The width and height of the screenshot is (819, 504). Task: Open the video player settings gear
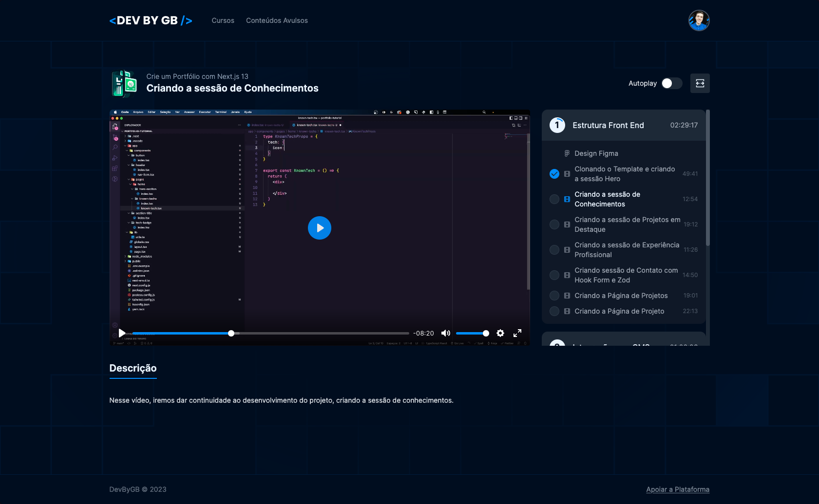point(500,333)
